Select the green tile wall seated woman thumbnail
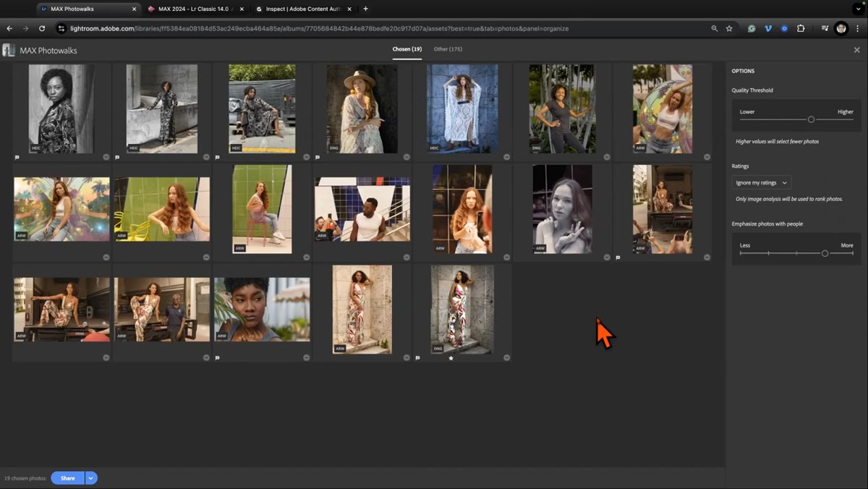The height and width of the screenshot is (489, 868). [x=162, y=209]
